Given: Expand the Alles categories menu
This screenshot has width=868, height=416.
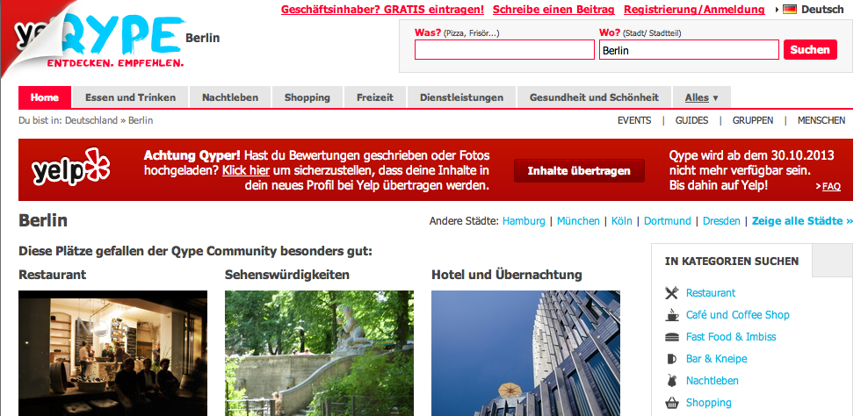Looking at the screenshot, I should [701, 97].
